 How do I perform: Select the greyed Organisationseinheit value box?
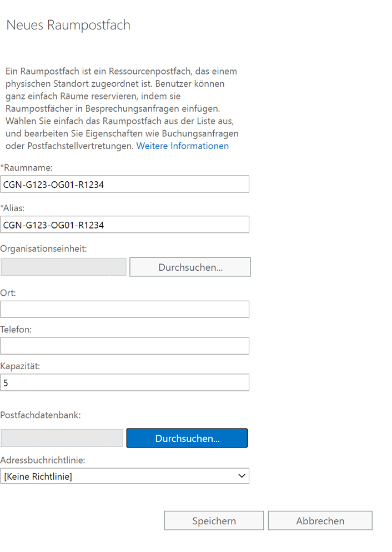tap(63, 267)
